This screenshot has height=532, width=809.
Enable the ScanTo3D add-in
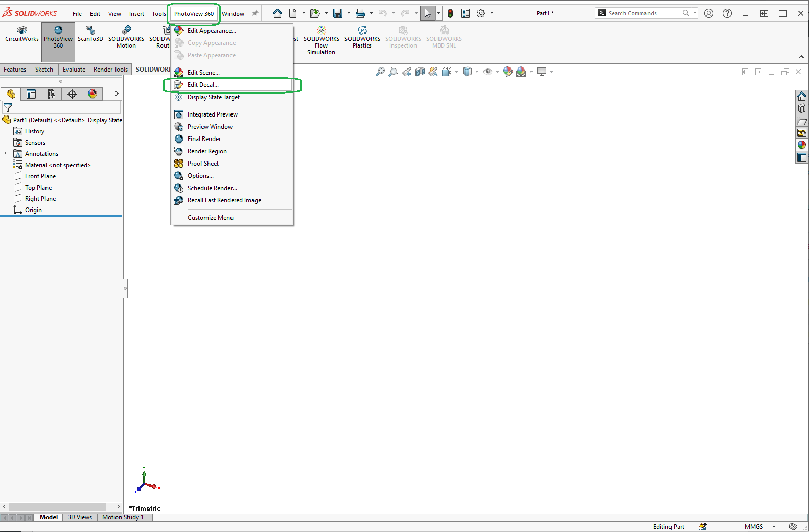point(90,34)
